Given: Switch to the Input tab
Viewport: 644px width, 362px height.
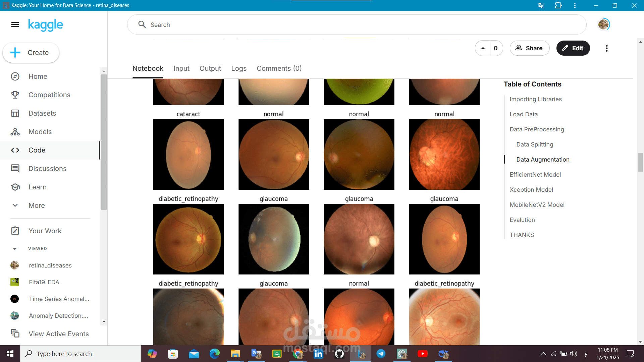Looking at the screenshot, I should pyautogui.click(x=181, y=68).
